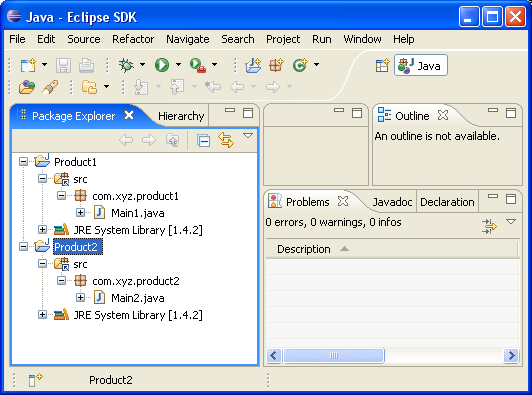532x395 pixels.
Task: Open the Window menu
Action: click(x=362, y=39)
